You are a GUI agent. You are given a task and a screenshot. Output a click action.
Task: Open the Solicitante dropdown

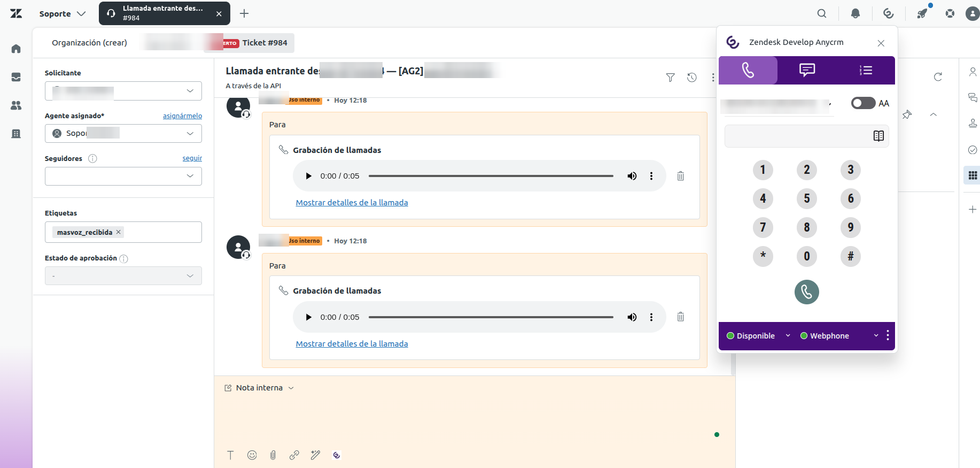(x=123, y=91)
